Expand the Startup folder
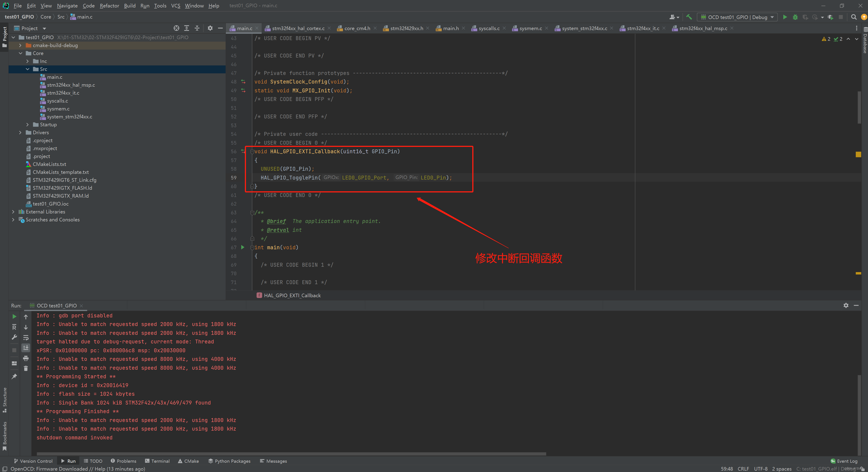This screenshot has width=868, height=472. (x=27, y=125)
